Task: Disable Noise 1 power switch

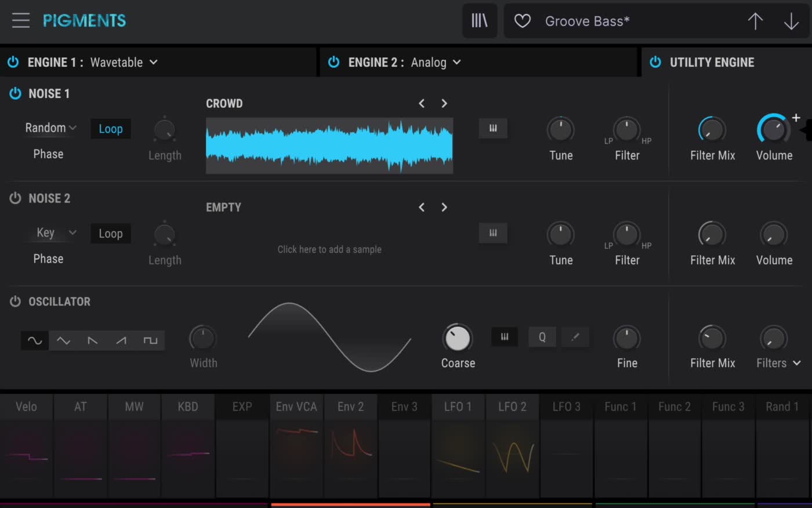Action: click(16, 93)
